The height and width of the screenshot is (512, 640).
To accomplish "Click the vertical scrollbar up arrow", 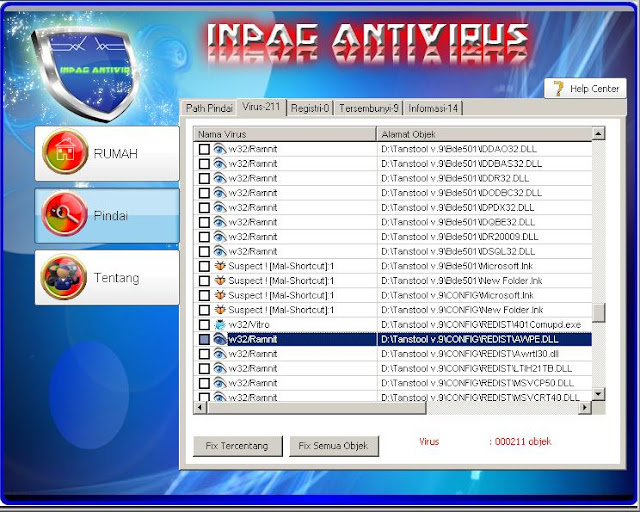I will (598, 133).
